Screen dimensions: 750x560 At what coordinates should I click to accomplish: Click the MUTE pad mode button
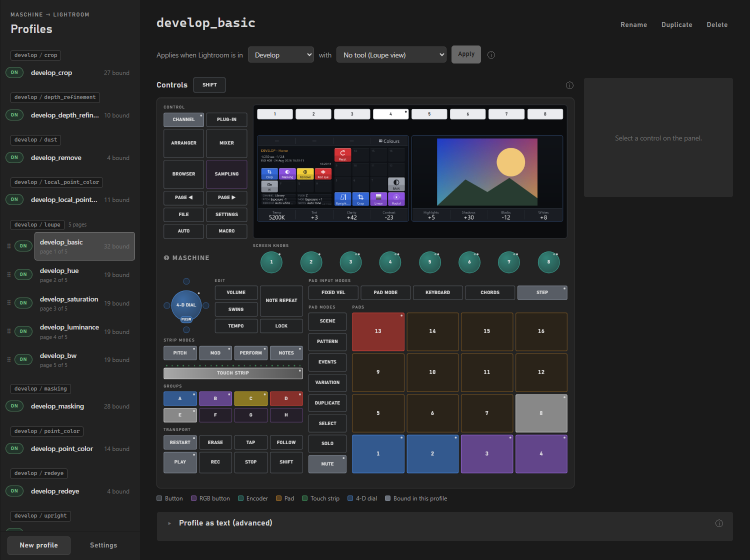327,464
